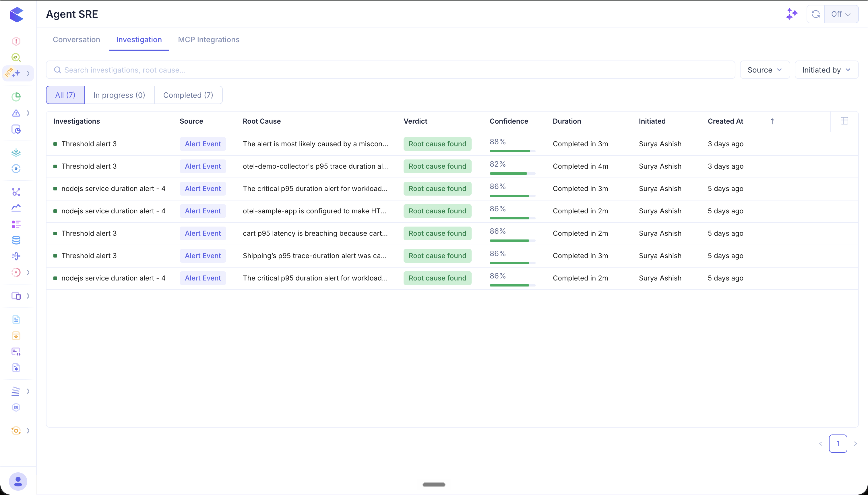Open the purple connected nodes icon in sidebar

(16, 192)
